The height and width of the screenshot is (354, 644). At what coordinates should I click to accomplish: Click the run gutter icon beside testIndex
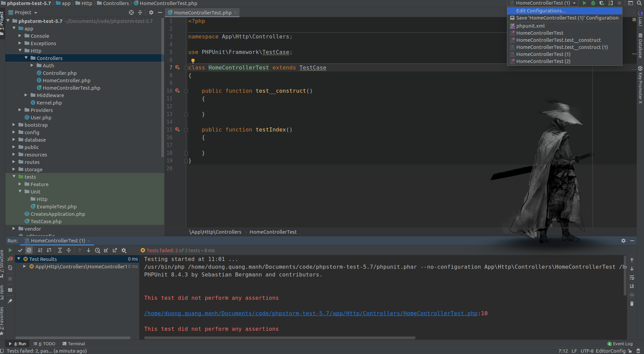[x=178, y=129]
